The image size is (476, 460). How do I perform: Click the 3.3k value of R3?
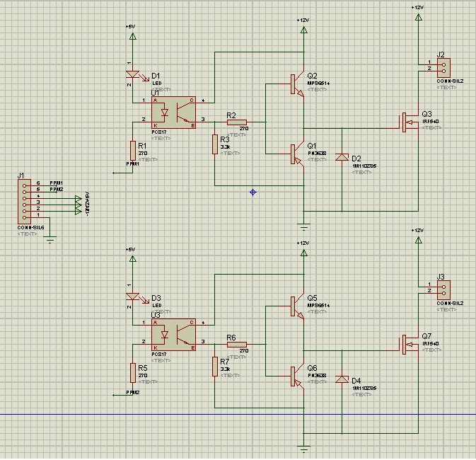coord(225,146)
